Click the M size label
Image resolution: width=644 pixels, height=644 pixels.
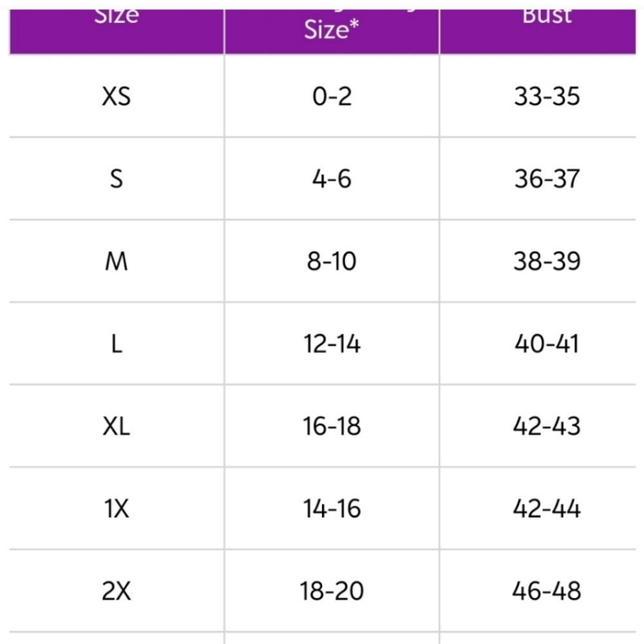coord(116,261)
